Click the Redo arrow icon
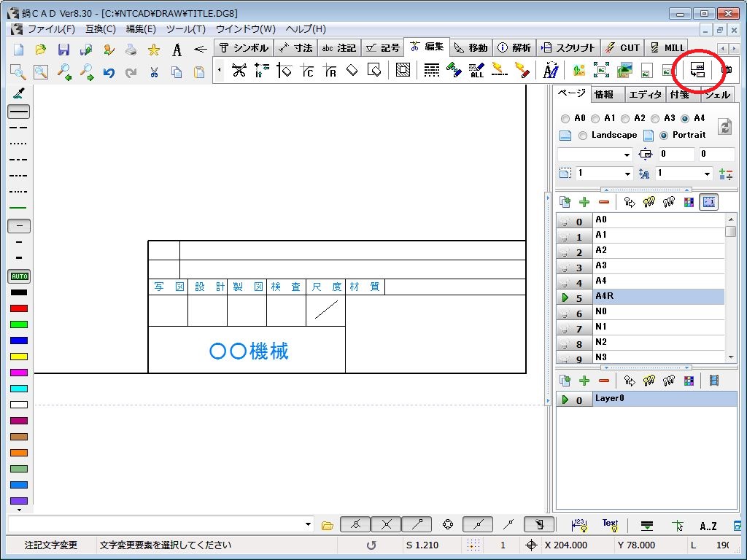The height and width of the screenshot is (560, 747). (131, 72)
